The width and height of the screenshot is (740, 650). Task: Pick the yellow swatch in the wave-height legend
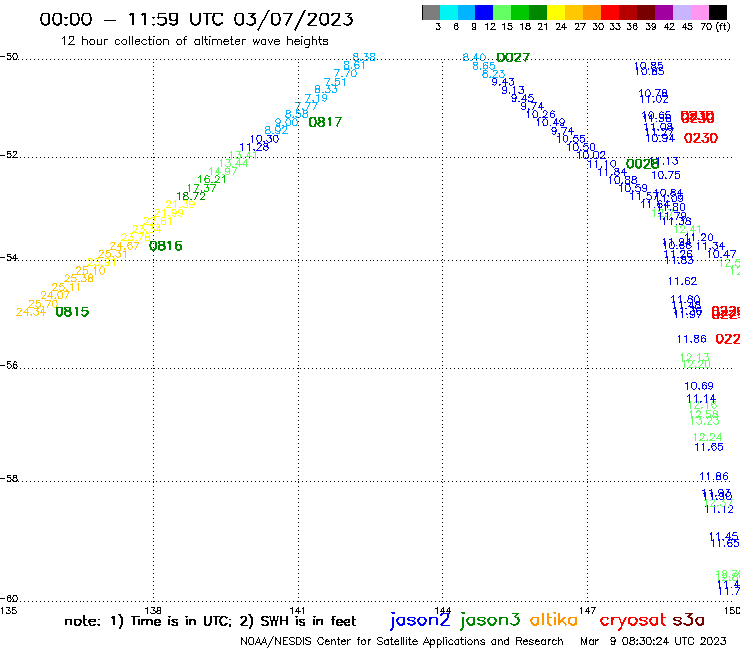coord(556,12)
